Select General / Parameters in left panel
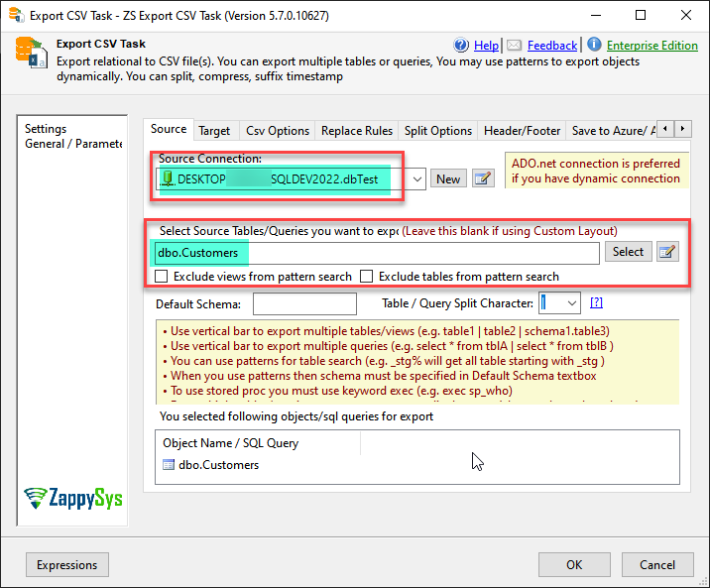The image size is (710, 588). click(73, 144)
